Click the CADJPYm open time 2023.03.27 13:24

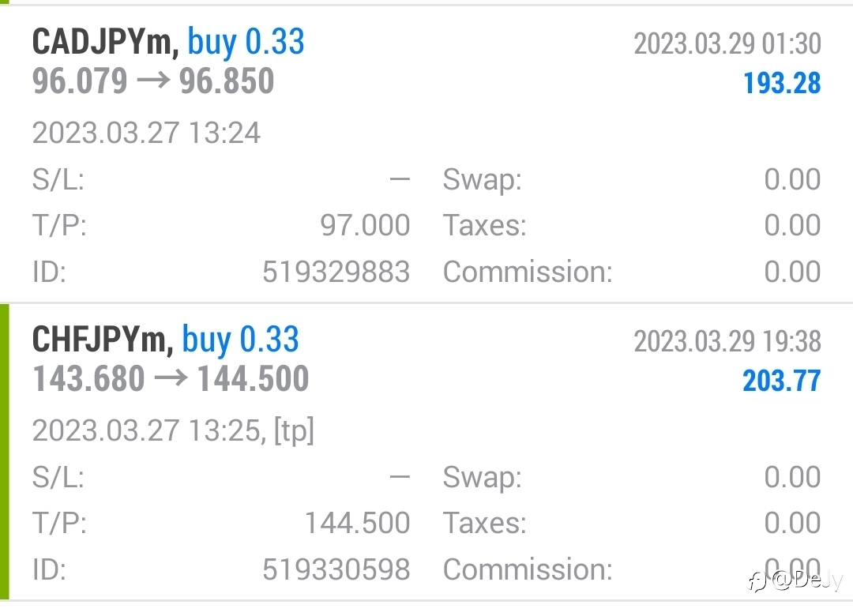point(146,133)
